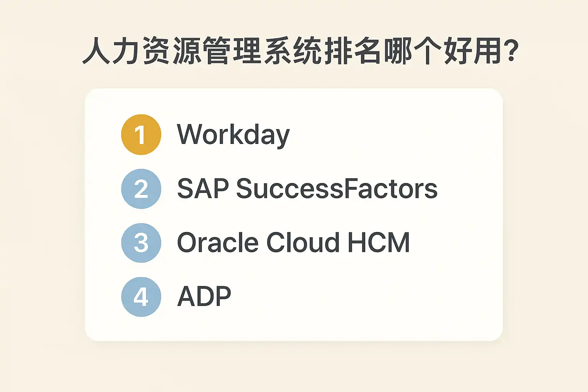This screenshot has height=392, width=588.
Task: Select 排名 in the title text
Action: [x=353, y=51]
